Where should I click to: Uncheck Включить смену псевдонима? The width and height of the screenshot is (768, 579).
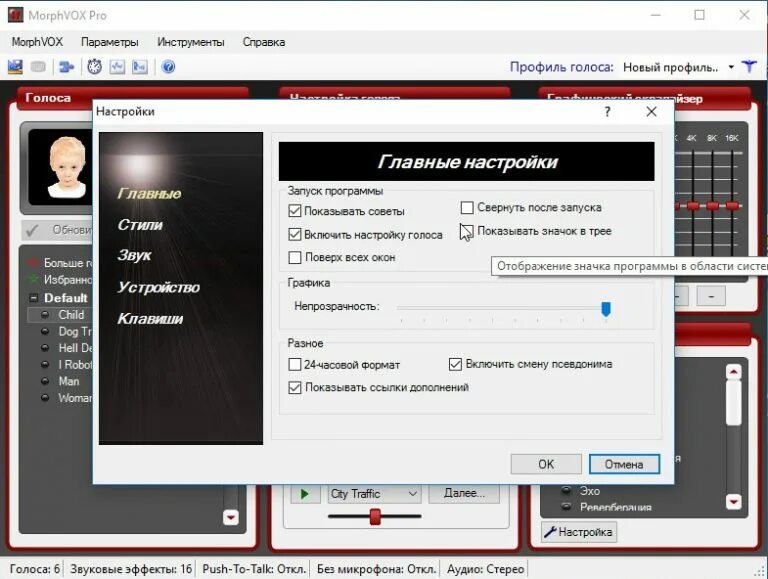455,364
